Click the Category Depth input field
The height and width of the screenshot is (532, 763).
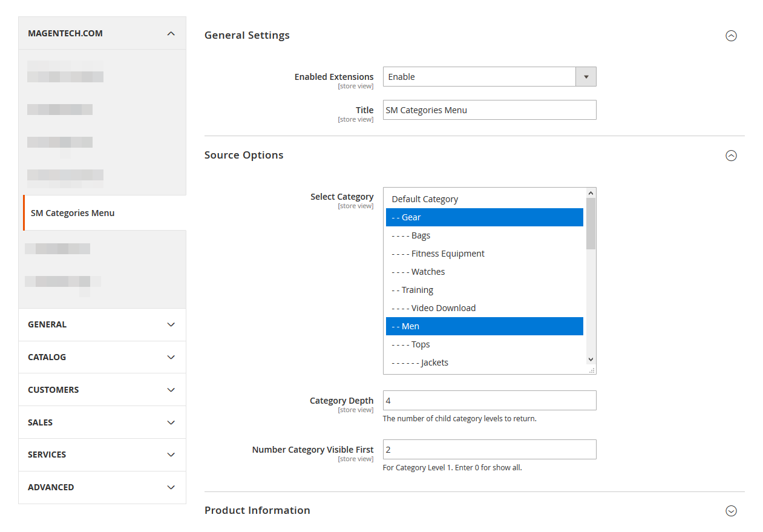pyautogui.click(x=489, y=401)
